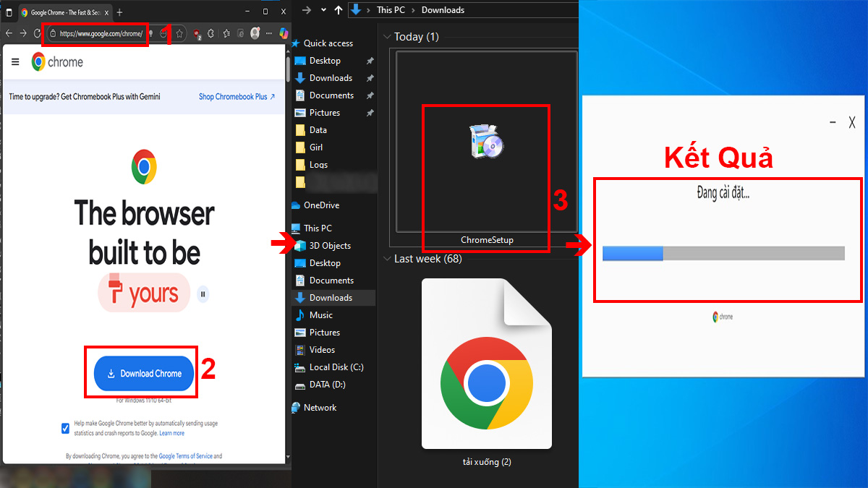Open a new browser tab
Image resolution: width=868 pixels, height=488 pixels.
(x=119, y=12)
